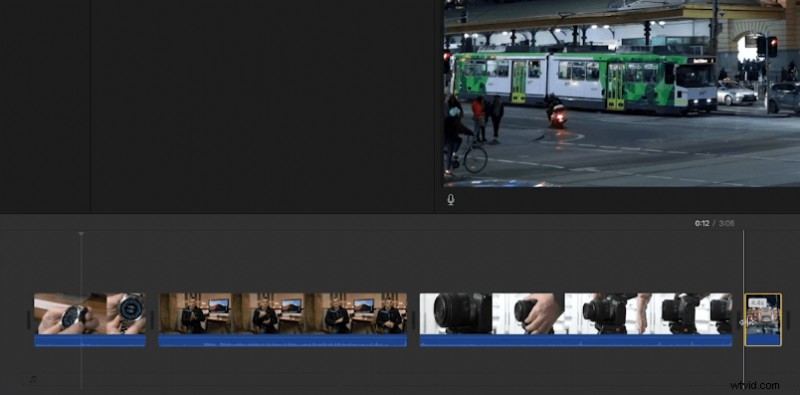Image resolution: width=800 pixels, height=395 pixels.
Task: Click the transition handle between watch and desk clips
Action: [152, 320]
